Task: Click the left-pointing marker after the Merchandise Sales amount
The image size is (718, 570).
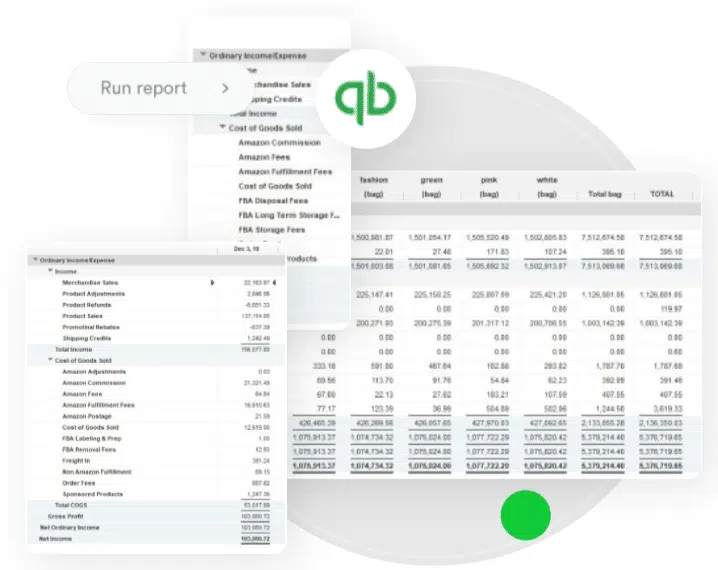Action: tap(274, 282)
